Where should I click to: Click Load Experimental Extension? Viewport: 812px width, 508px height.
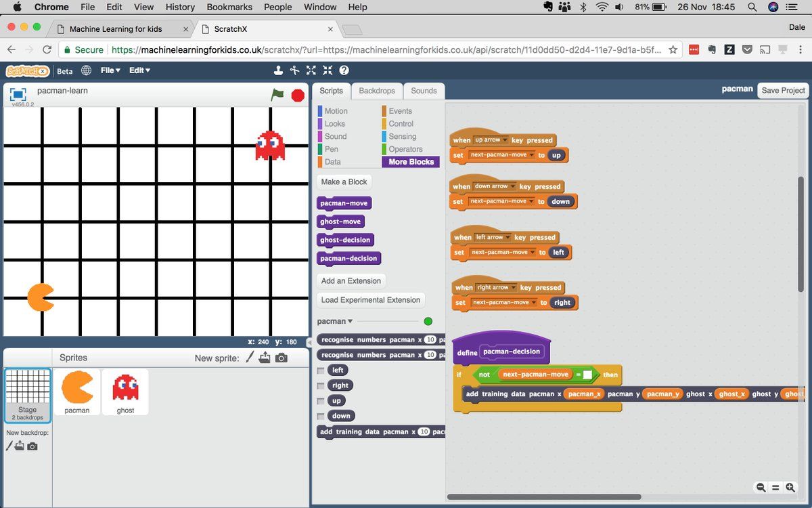pyautogui.click(x=371, y=300)
